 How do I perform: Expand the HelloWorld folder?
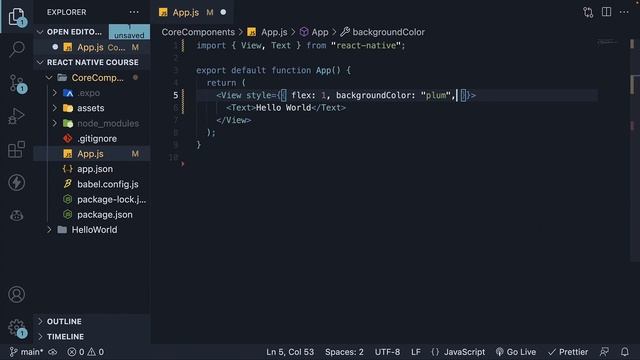point(49,230)
